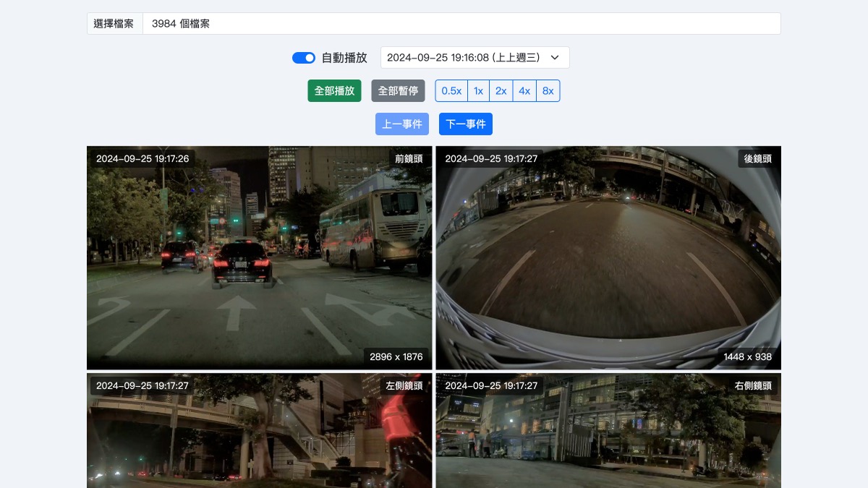Image resolution: width=868 pixels, height=488 pixels.
Task: Open the 2024-09-25 19:16:08 event dropdown
Action: pos(475,58)
